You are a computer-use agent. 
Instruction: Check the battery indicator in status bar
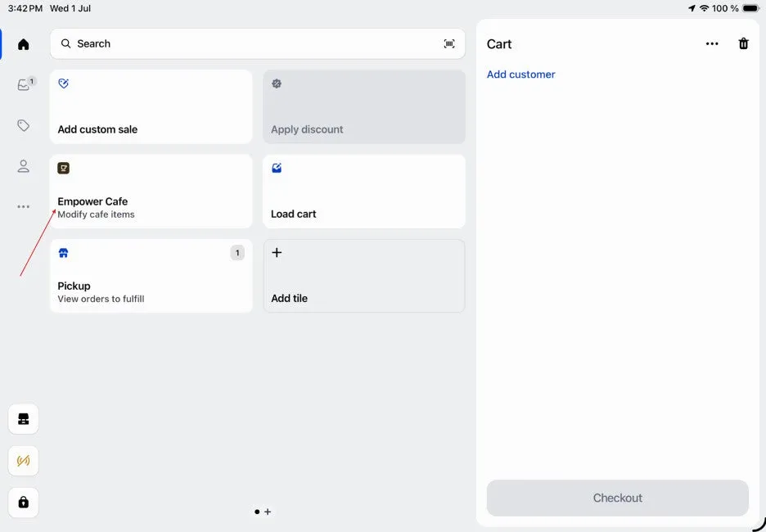coord(750,8)
